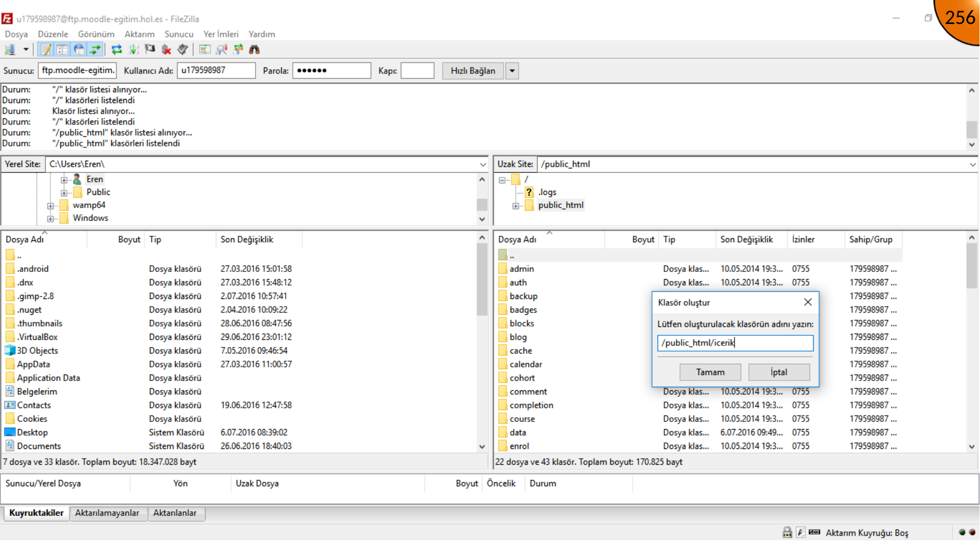Sort remote files by İzinler column

[816, 239]
